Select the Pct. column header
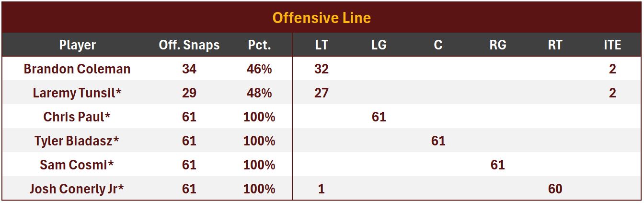 click(x=259, y=45)
